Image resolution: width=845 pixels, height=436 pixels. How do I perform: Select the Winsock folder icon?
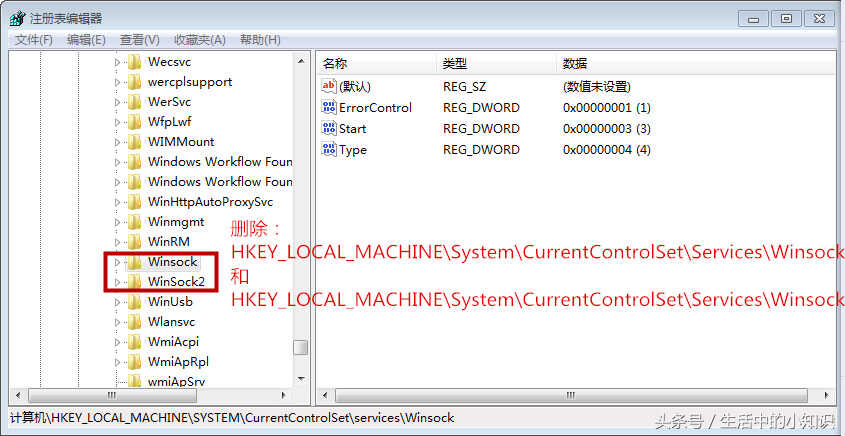(134, 262)
